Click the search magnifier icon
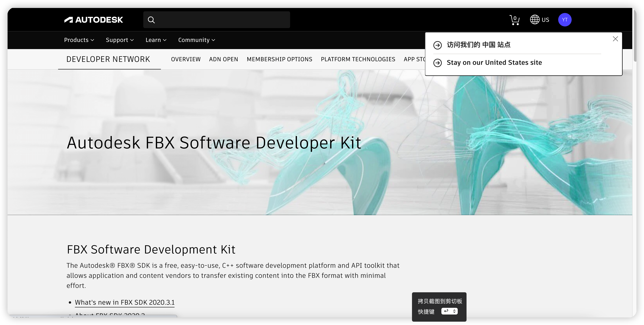This screenshot has width=644, height=325. (151, 20)
